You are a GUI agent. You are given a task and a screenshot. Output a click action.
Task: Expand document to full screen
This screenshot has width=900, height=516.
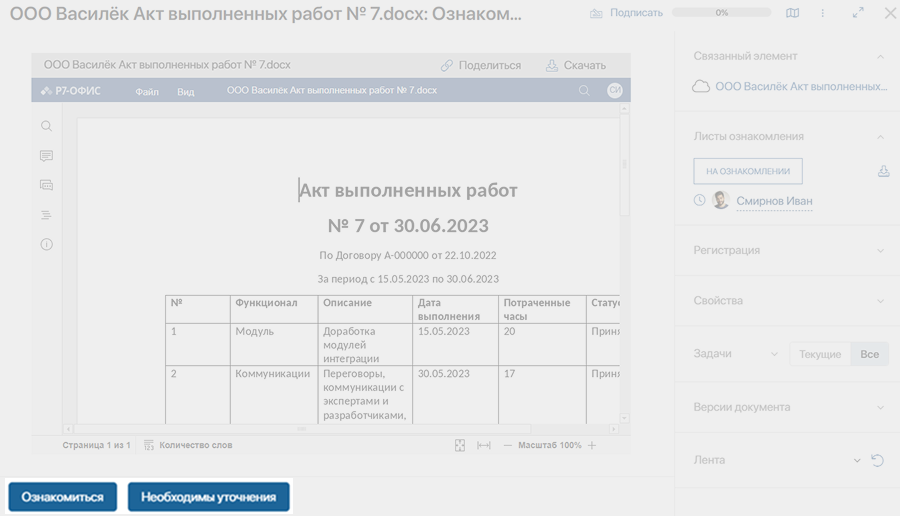point(858,13)
